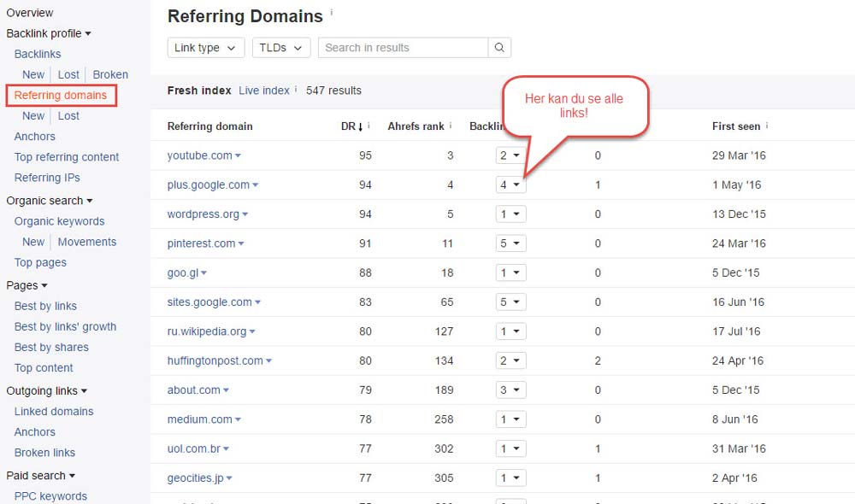Collapse the Organic search section
The height and width of the screenshot is (504, 855).
[49, 201]
